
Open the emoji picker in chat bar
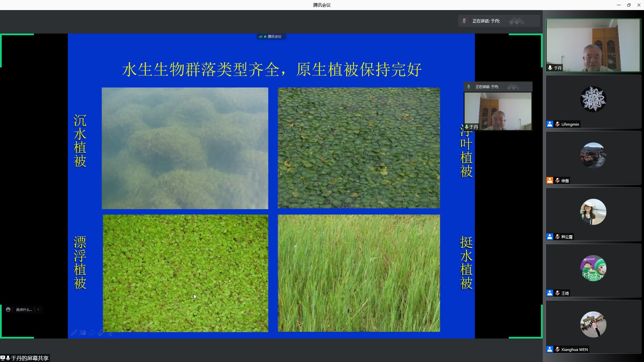tap(8, 309)
